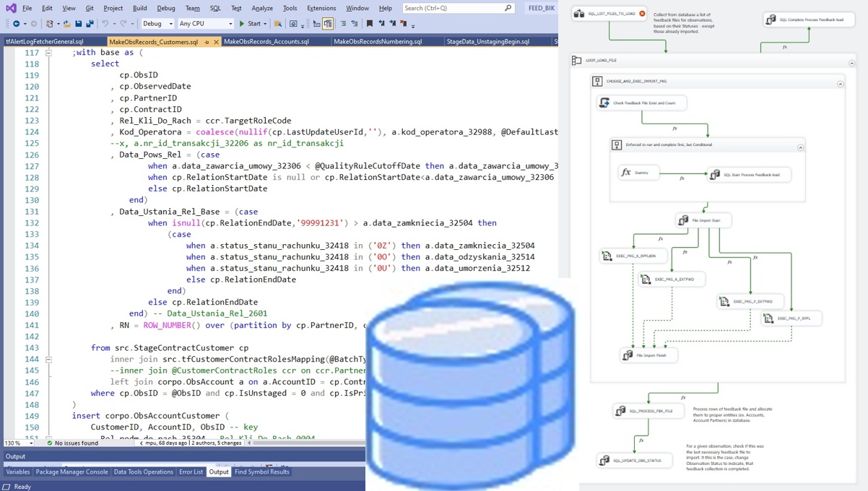The height and width of the screenshot is (491, 868).
Task: Select the EXEC_PKG_P_EXTPWD task
Action: click(x=751, y=301)
